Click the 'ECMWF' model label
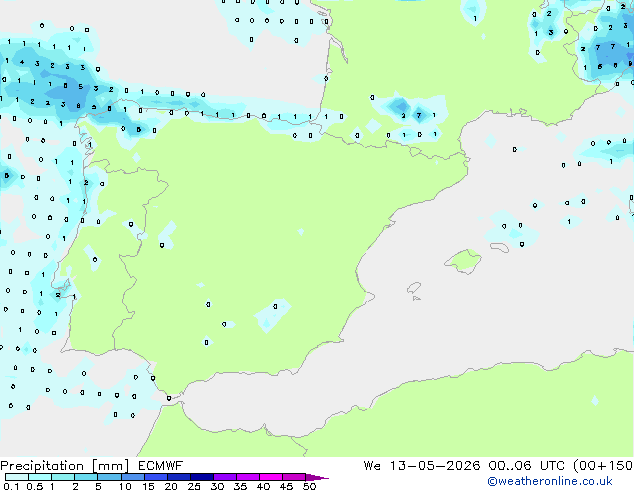The width and height of the screenshot is (634, 490). coord(160,466)
